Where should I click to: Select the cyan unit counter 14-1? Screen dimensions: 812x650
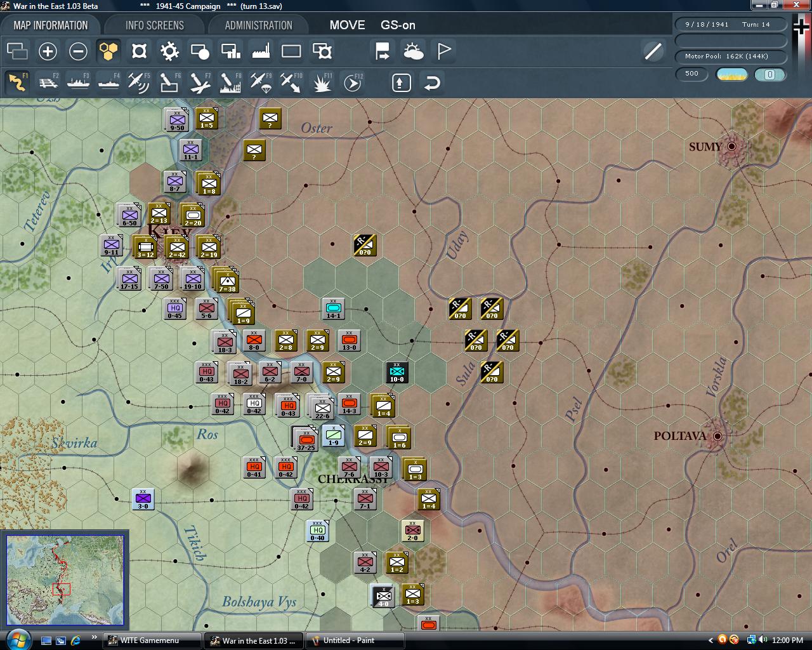333,308
